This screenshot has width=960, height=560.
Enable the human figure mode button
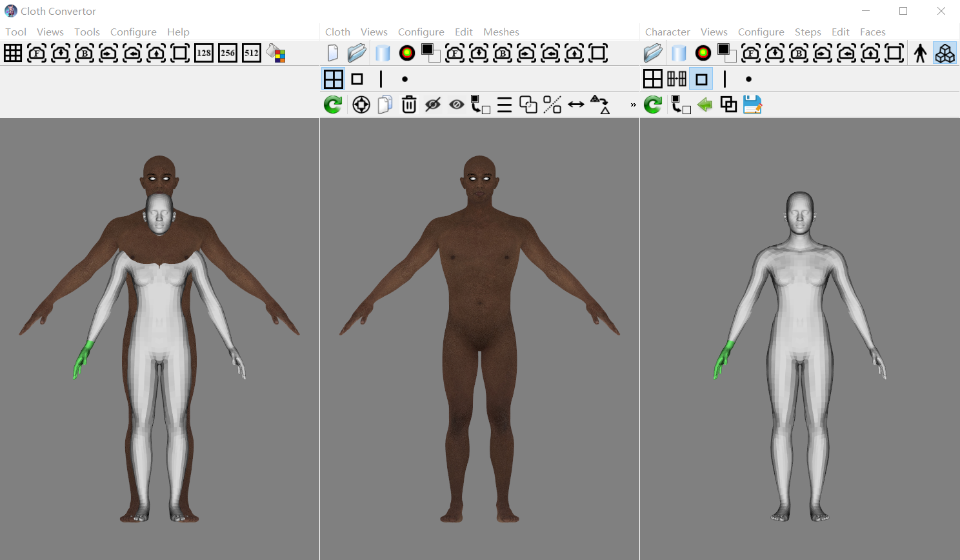pyautogui.click(x=921, y=54)
